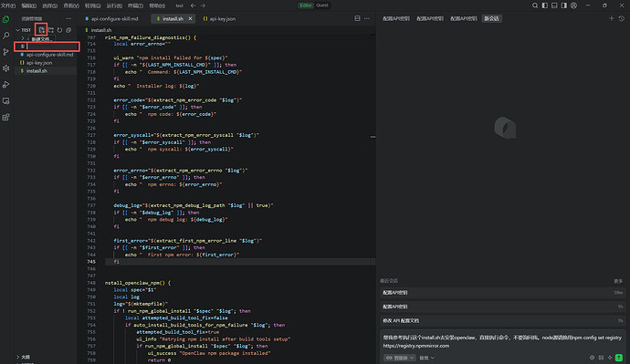The image size is (630, 364).
Task: Open the agent mode dropdown in chat
Action: coord(399,358)
